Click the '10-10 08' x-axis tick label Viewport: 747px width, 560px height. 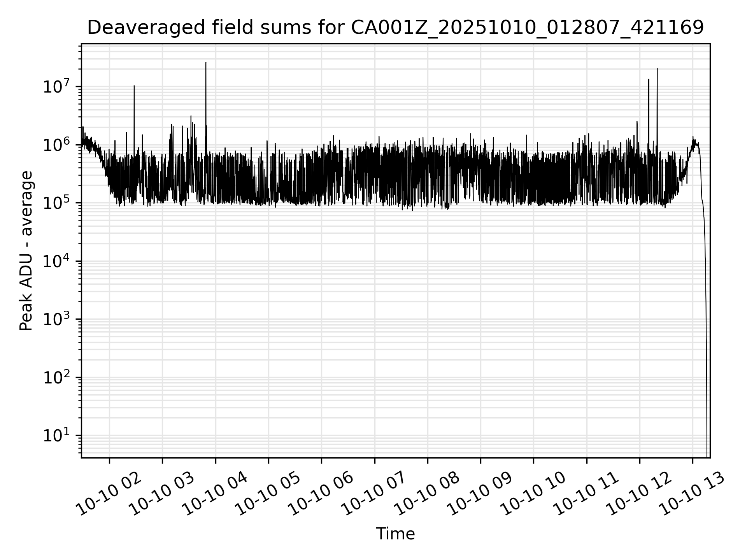427,494
